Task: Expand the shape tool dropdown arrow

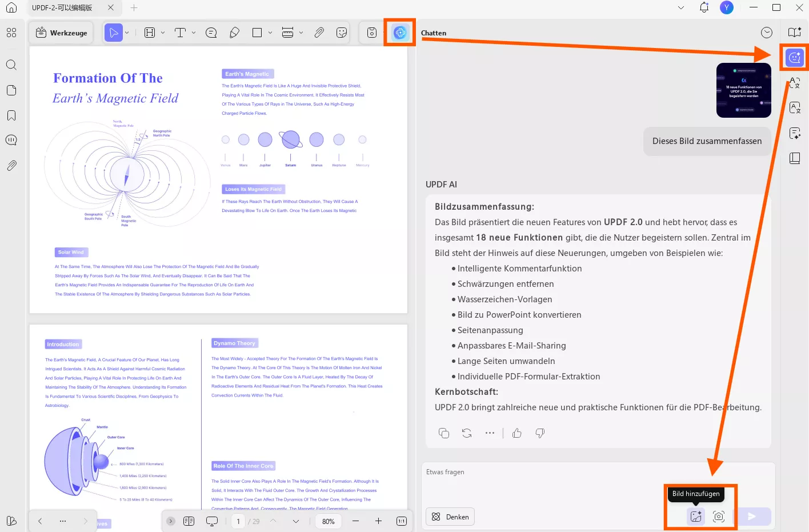Action: tap(270, 33)
